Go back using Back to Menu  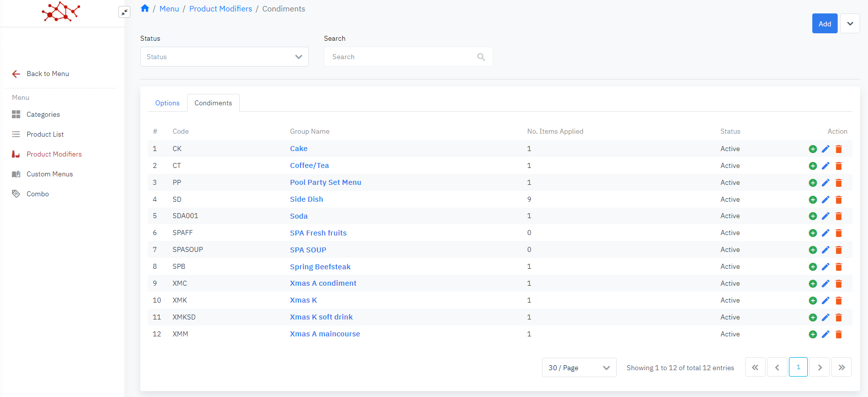[x=48, y=74]
